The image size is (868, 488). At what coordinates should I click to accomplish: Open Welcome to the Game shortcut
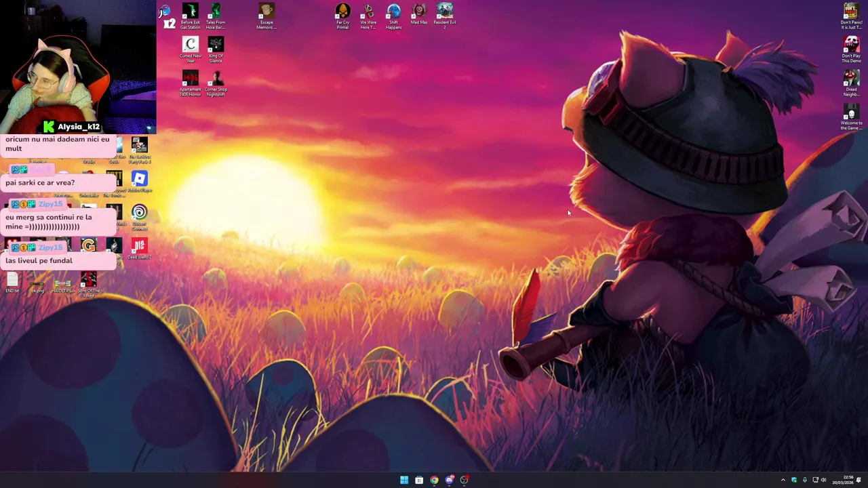(851, 117)
